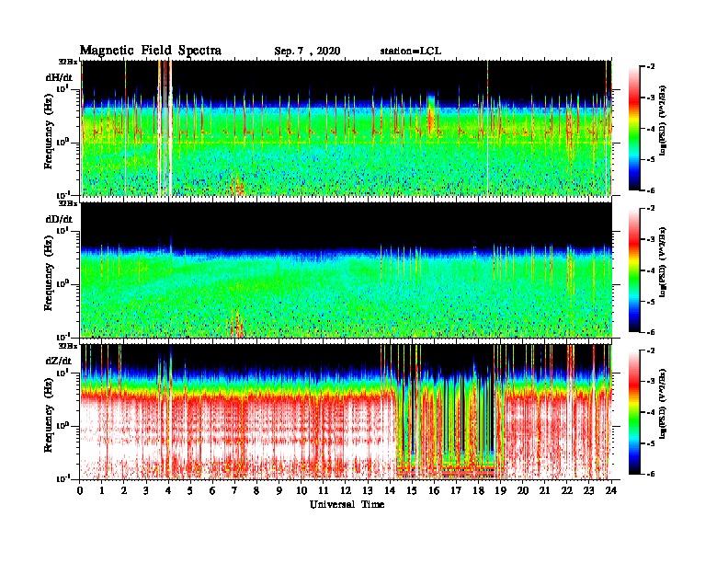
Task: Click the hour 5 tick label
Action: pyautogui.click(x=190, y=490)
